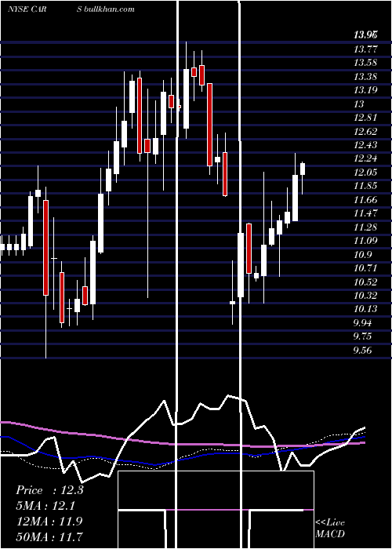The height and width of the screenshot is (549, 392).
Task: Click the 10.52 price axis label
Action: pyautogui.click(x=365, y=282)
